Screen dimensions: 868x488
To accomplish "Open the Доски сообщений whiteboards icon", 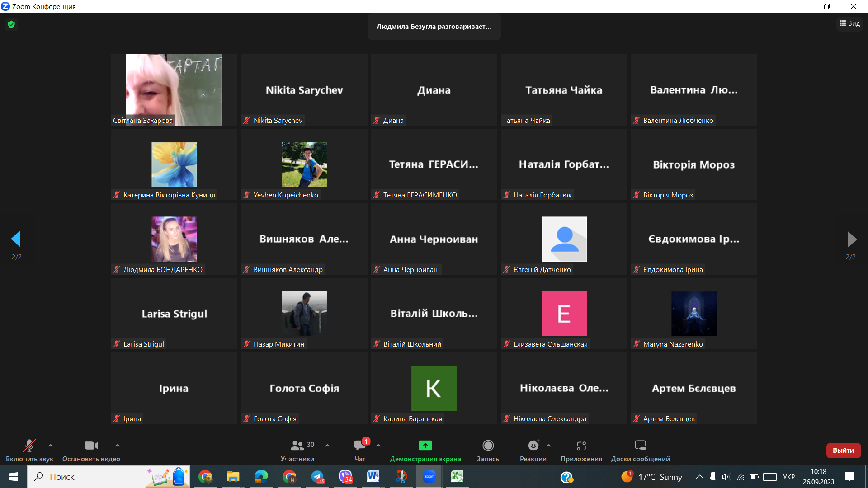I will tap(640, 446).
